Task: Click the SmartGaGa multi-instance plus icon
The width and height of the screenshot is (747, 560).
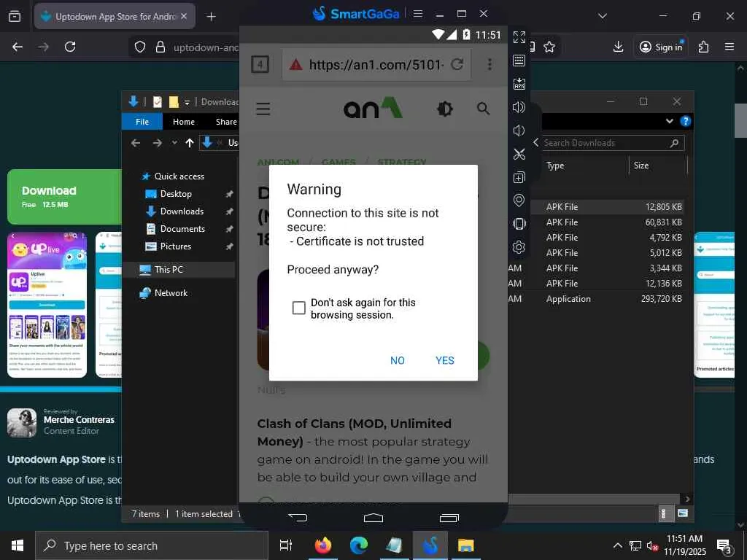Action: point(519,177)
